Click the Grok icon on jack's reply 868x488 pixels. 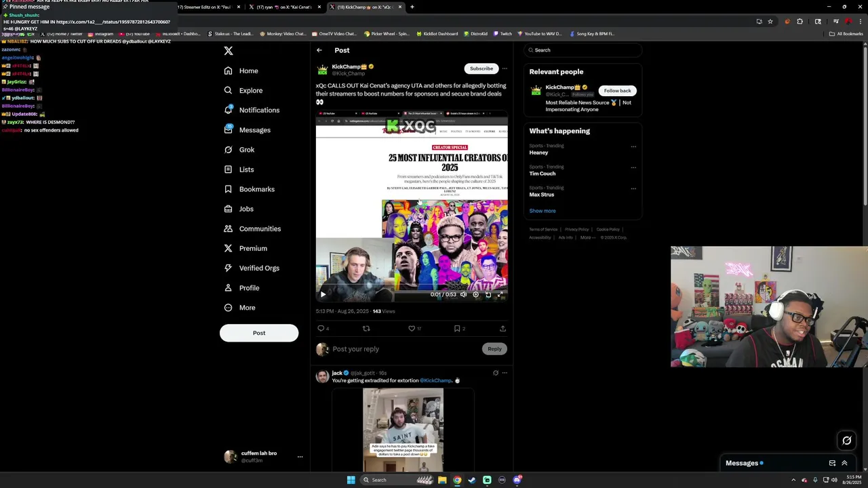tap(496, 373)
